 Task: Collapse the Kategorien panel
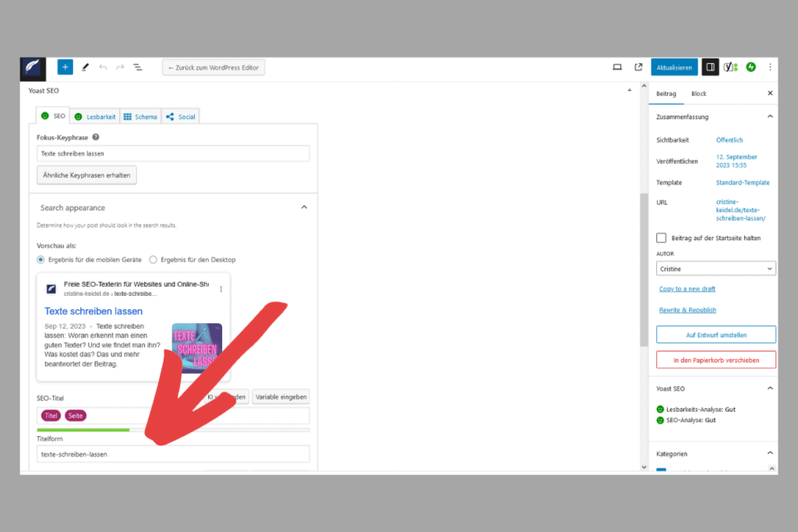[770, 453]
